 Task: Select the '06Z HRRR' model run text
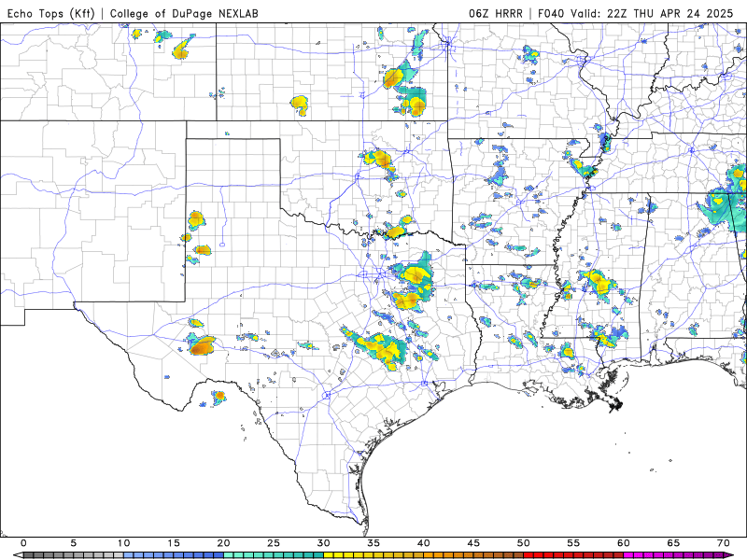pos(496,13)
